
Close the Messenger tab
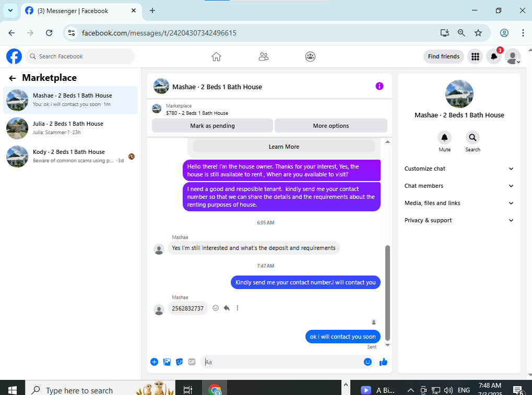click(x=134, y=10)
